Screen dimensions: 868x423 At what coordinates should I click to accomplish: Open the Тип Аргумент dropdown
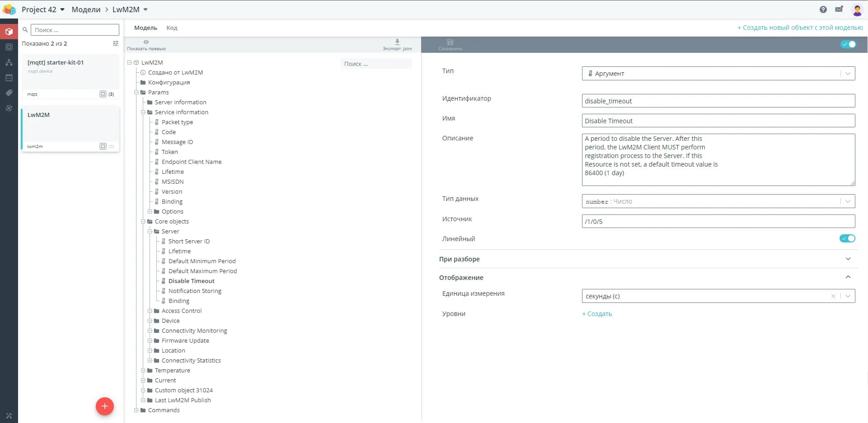(718, 74)
